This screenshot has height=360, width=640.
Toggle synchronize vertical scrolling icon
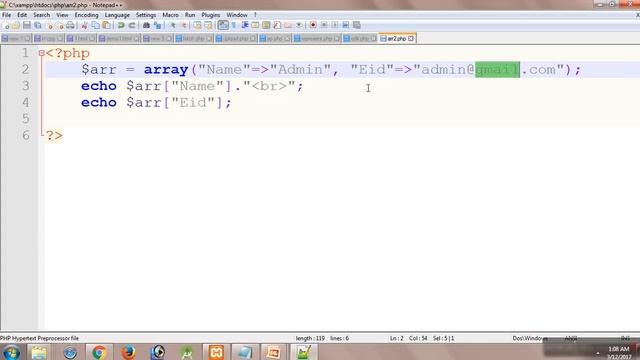click(x=198, y=25)
